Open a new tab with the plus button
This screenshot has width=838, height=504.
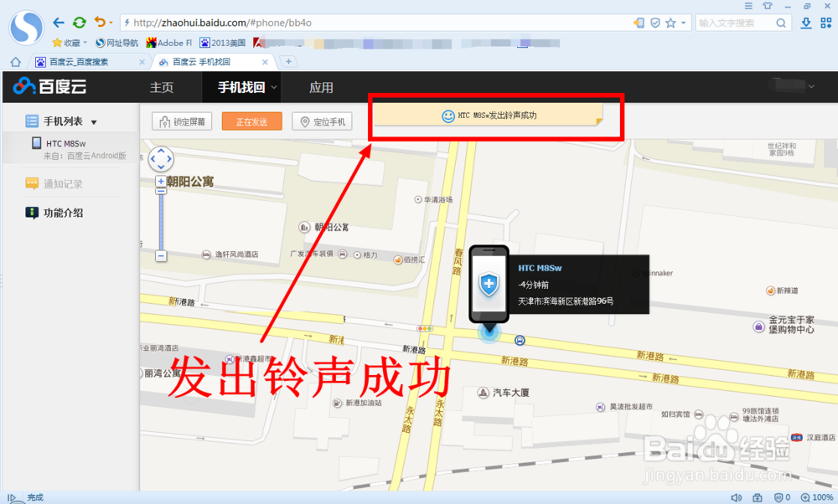point(288,61)
